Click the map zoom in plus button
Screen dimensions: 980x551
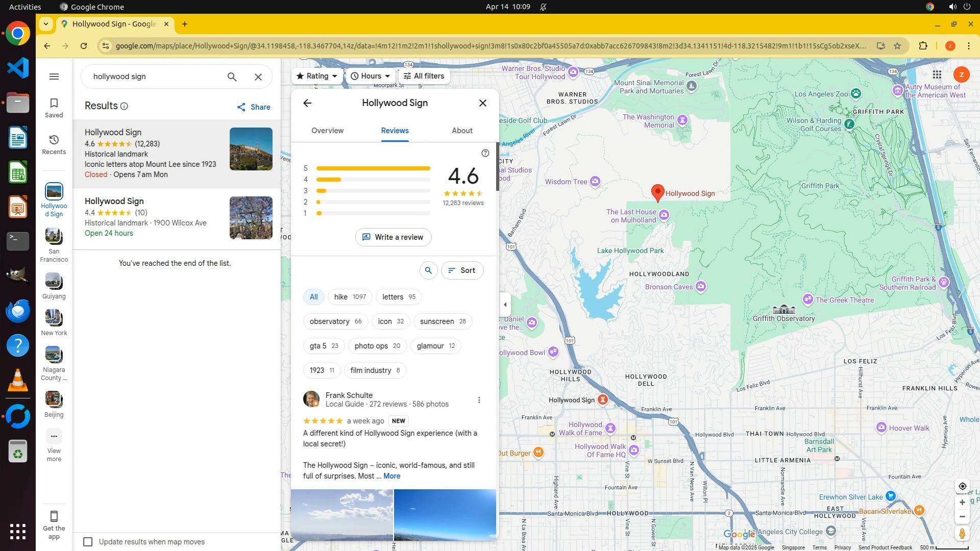tap(962, 502)
